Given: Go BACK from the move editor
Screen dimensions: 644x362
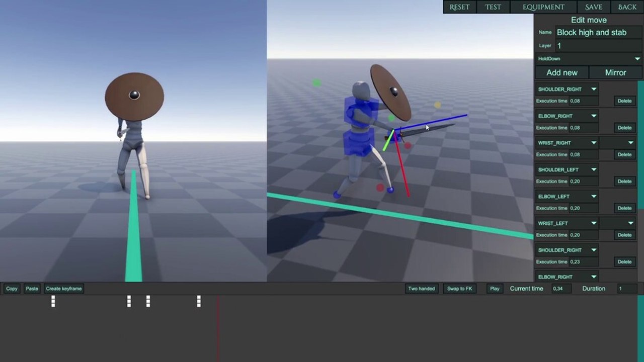Looking at the screenshot, I should pyautogui.click(x=627, y=7).
